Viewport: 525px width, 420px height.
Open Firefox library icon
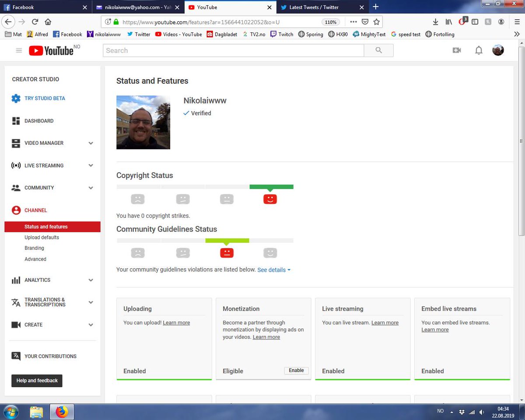tap(449, 22)
